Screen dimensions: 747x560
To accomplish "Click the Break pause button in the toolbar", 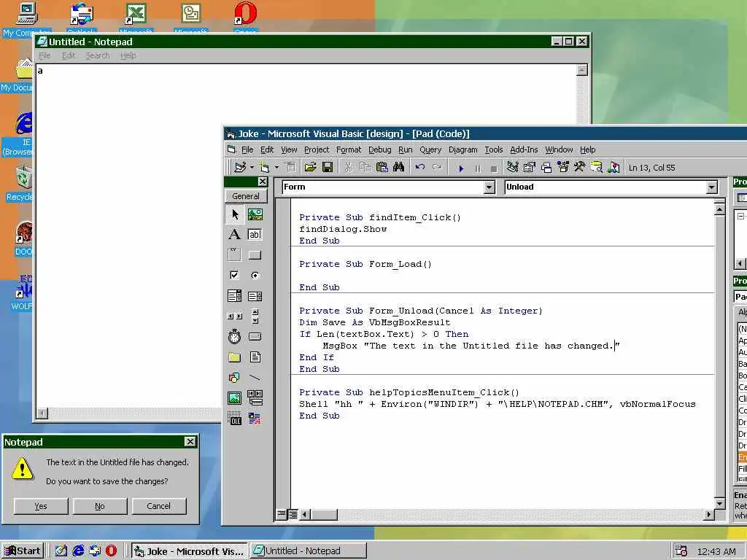I will coord(478,168).
